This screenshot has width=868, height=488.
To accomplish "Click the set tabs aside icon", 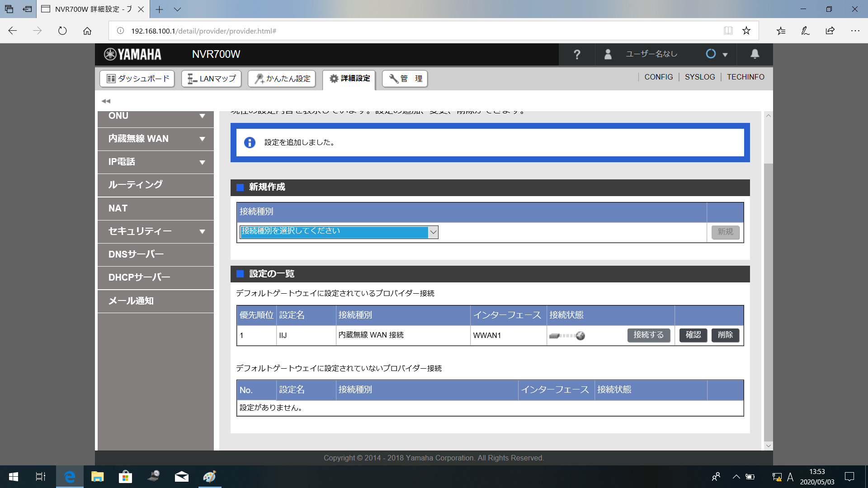I will click(27, 9).
